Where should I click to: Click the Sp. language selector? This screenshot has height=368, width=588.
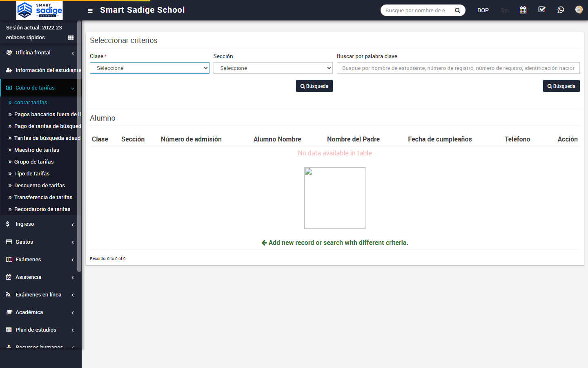click(504, 10)
